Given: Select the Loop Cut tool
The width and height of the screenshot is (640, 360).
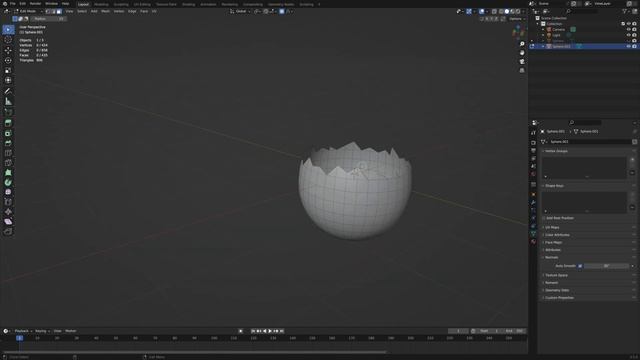Looking at the screenshot, I should [8, 153].
